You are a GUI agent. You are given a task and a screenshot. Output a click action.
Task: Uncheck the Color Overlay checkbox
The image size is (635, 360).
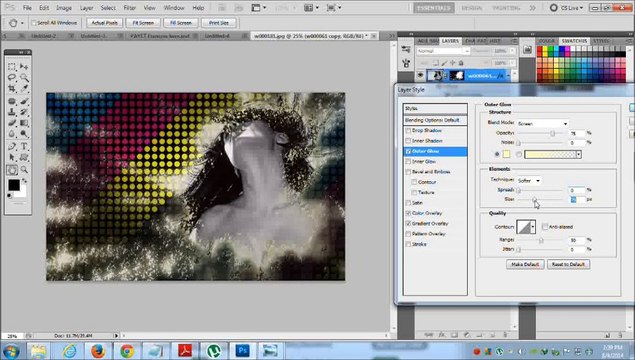(x=408, y=213)
